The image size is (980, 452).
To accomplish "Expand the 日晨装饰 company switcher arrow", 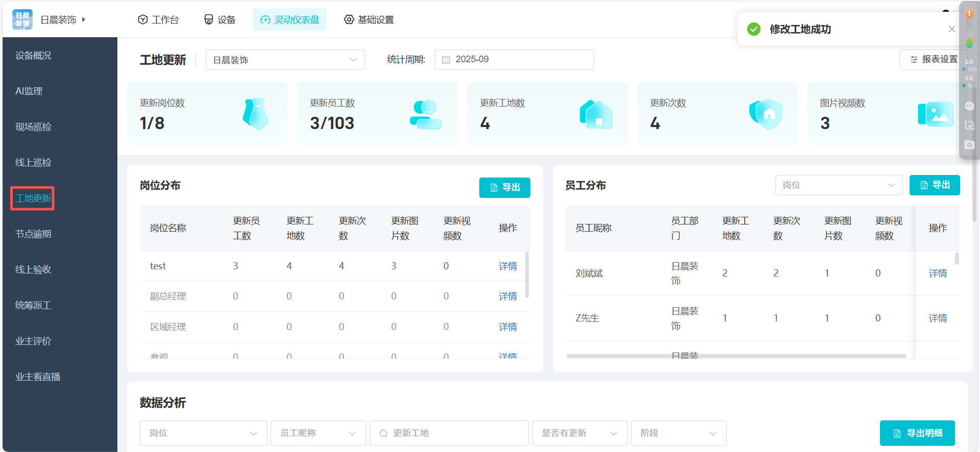I will click(x=83, y=19).
